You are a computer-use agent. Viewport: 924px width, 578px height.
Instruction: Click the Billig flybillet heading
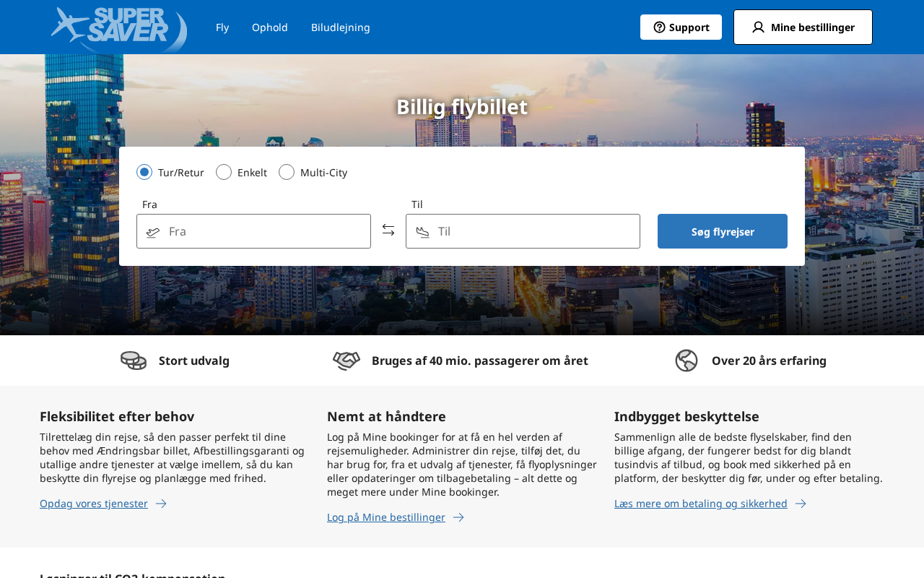tap(462, 107)
